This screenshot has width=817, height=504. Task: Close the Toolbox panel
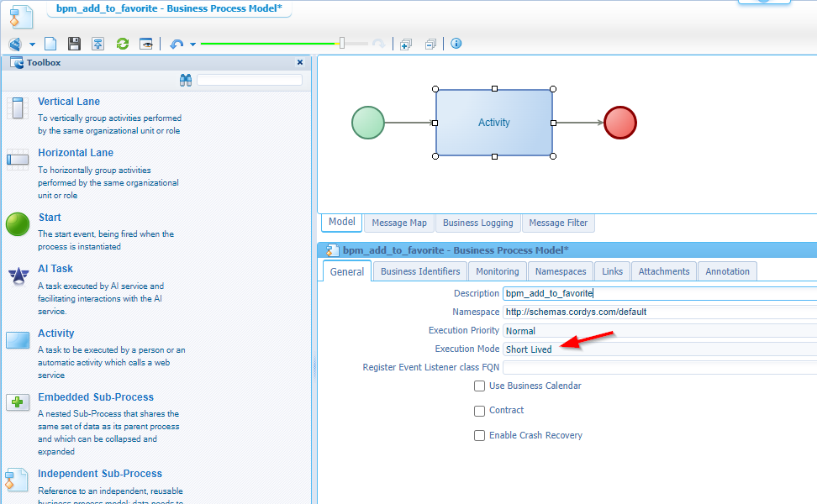coord(300,62)
